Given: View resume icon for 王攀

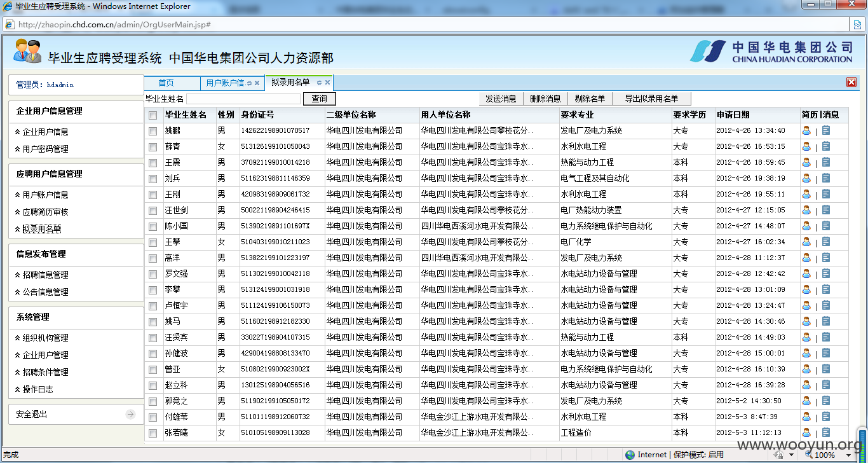Looking at the screenshot, I should pyautogui.click(x=806, y=242).
